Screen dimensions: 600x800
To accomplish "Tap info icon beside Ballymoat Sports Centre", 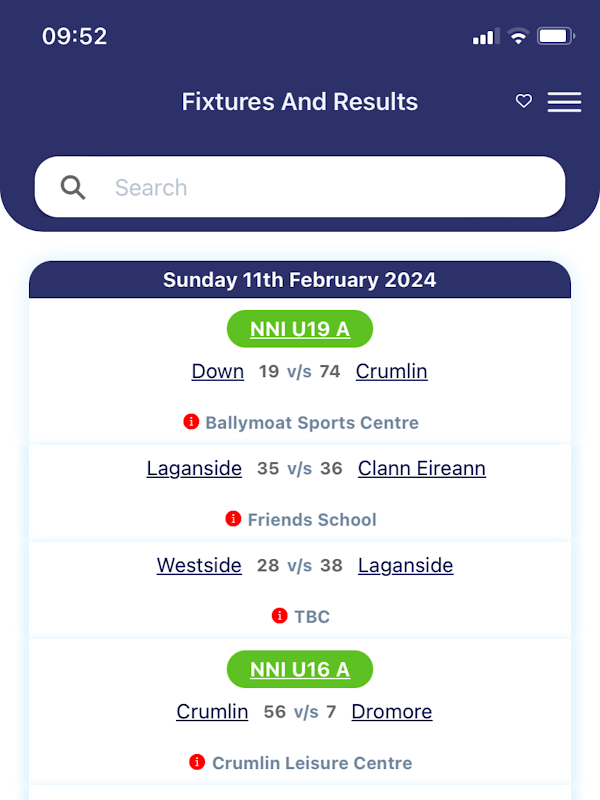I will tap(192, 422).
